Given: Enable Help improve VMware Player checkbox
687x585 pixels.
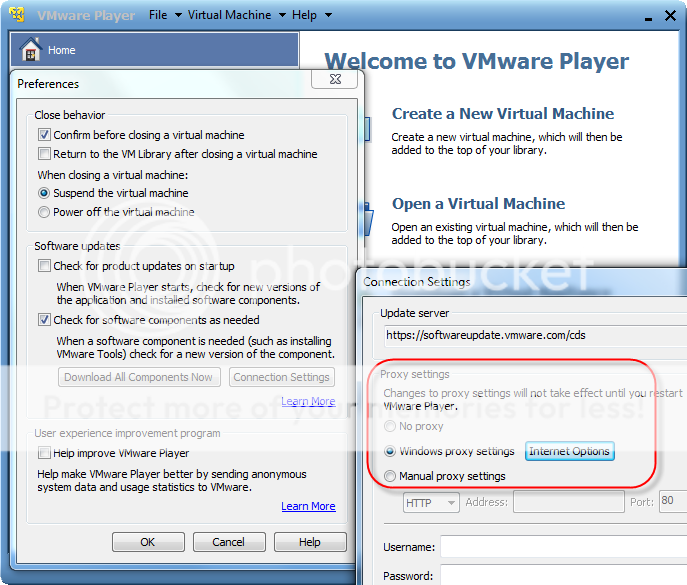Looking at the screenshot, I should (44, 453).
